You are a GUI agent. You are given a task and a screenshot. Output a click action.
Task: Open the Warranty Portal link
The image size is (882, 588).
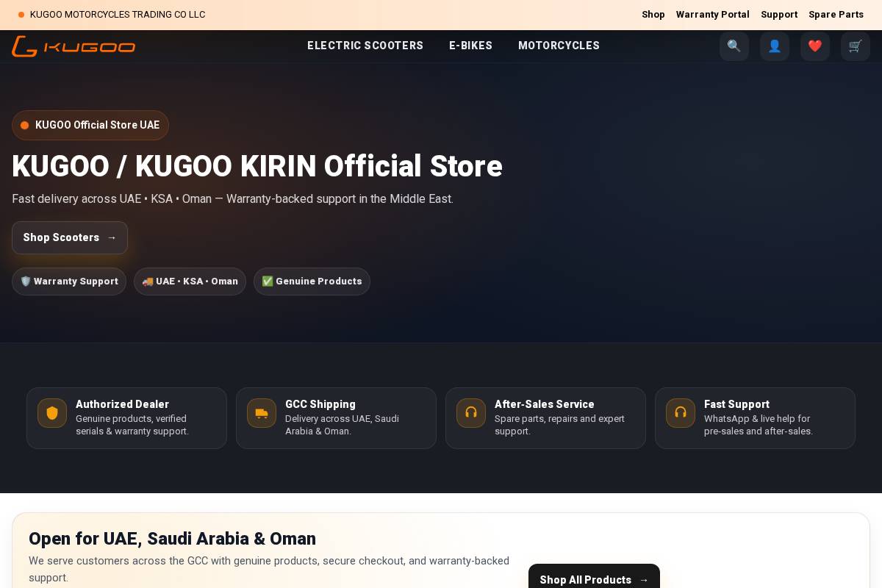(x=713, y=15)
